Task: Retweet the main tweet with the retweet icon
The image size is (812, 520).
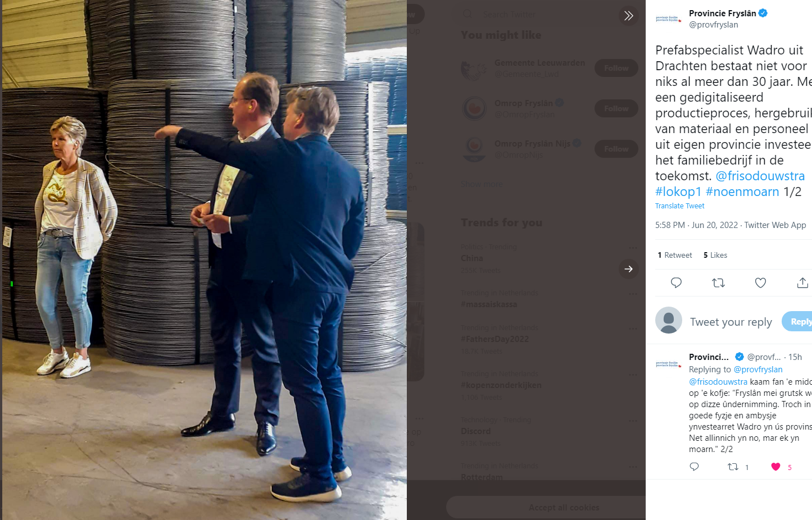Action: pyautogui.click(x=718, y=282)
